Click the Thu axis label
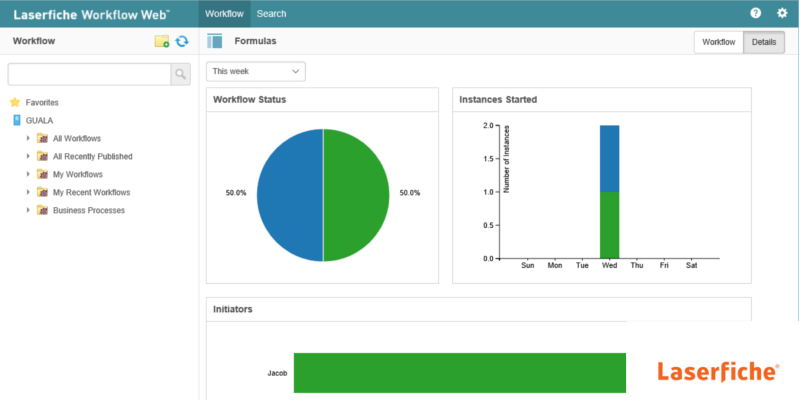800x400 pixels. tap(637, 266)
